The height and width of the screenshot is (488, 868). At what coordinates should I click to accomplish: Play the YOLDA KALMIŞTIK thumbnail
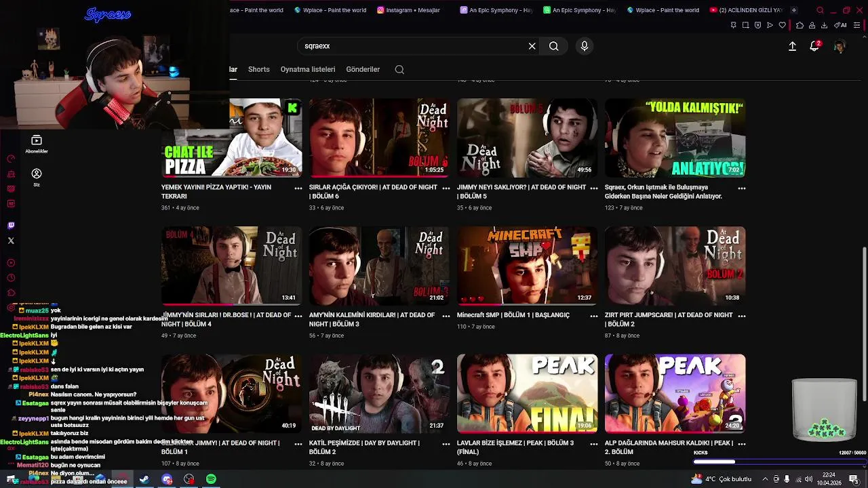click(x=675, y=138)
